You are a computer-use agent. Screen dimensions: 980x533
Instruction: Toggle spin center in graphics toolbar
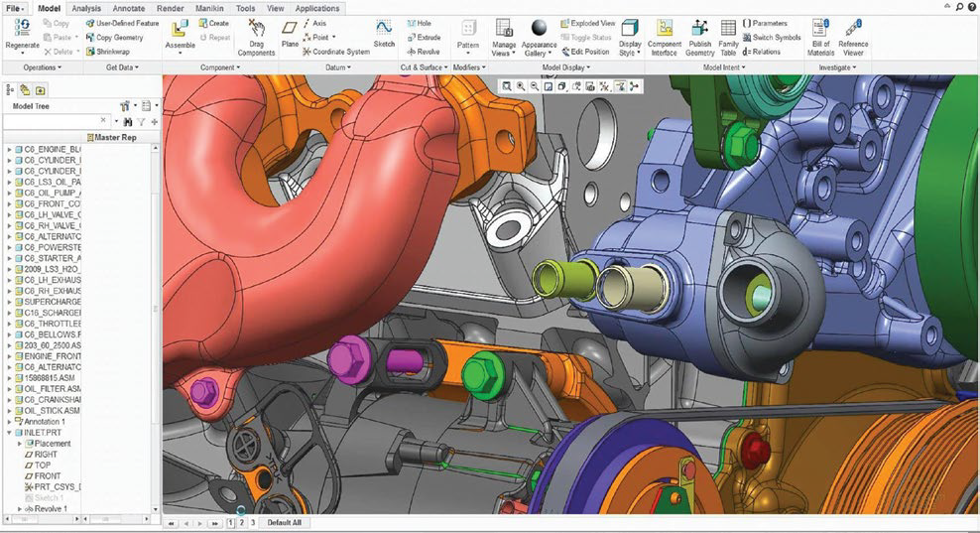pos(635,87)
